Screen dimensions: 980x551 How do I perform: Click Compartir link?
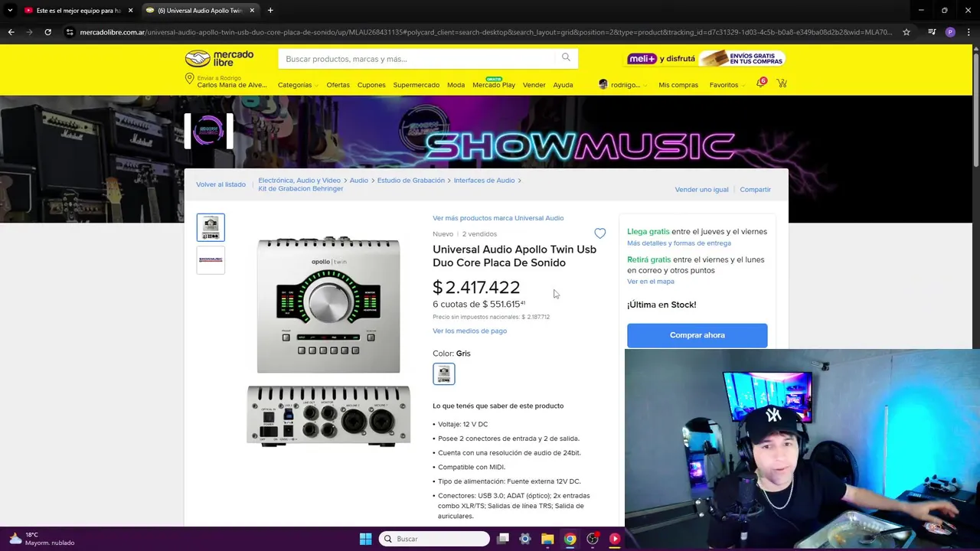click(755, 190)
